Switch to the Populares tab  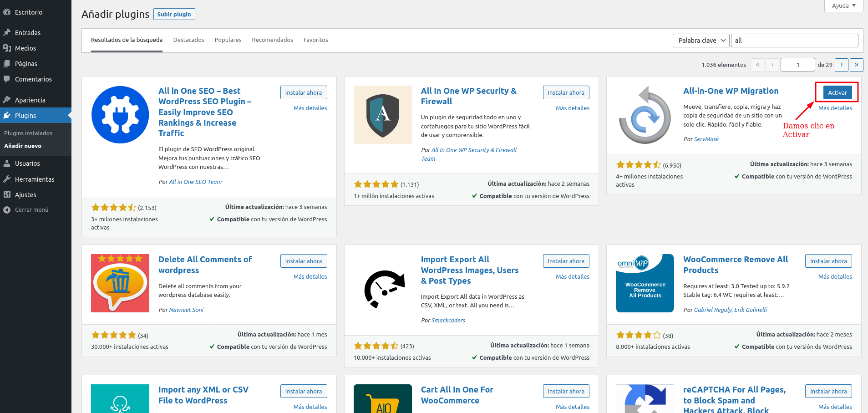point(228,40)
